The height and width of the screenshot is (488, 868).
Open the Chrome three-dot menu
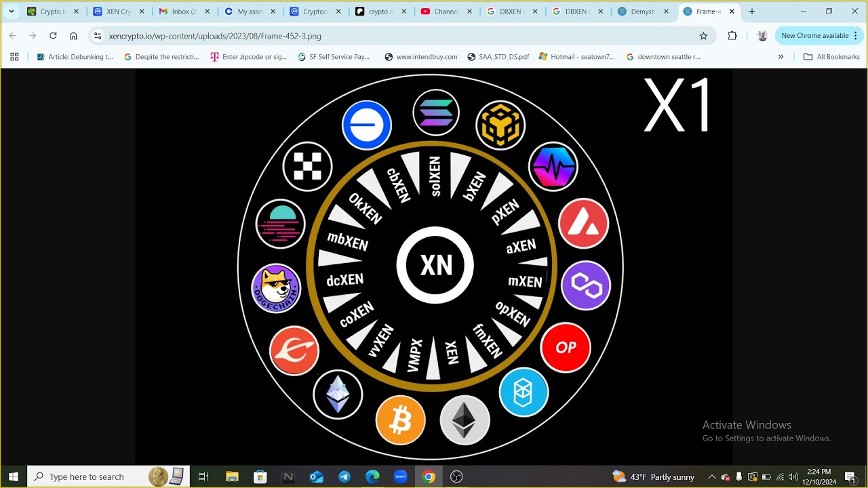[856, 36]
